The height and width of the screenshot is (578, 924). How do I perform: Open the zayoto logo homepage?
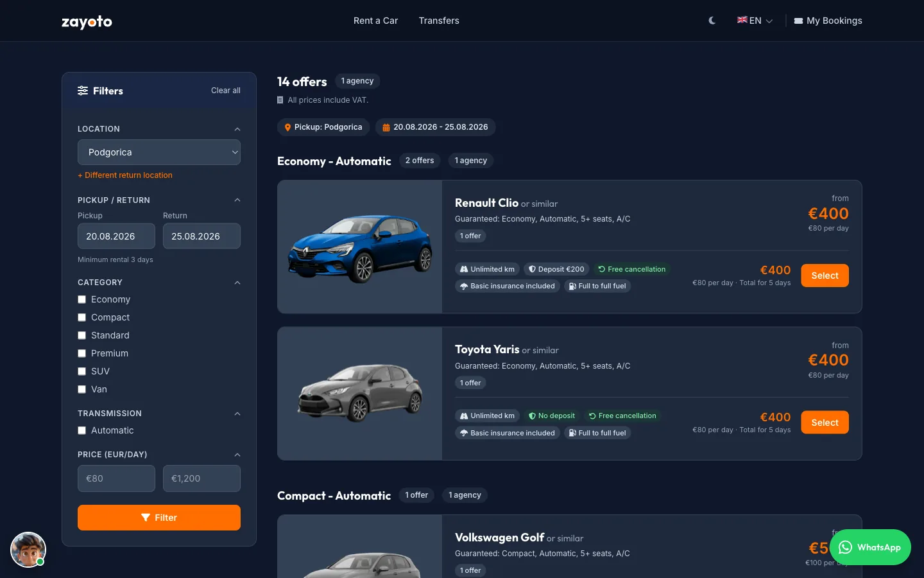(x=87, y=22)
